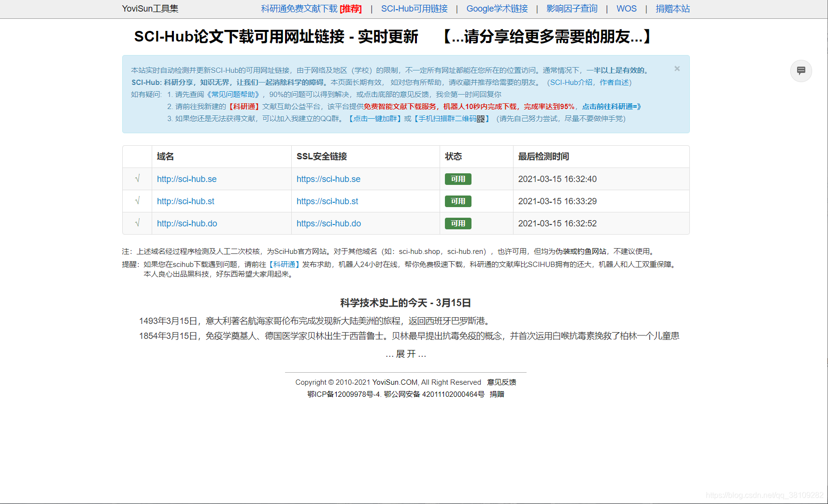Open the SCI-Hub可用链接 nav item
Viewport: 828px width, 504px height.
click(414, 9)
